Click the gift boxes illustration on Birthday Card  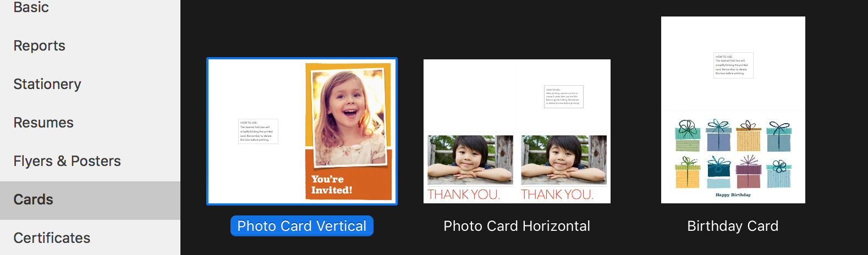(733, 153)
